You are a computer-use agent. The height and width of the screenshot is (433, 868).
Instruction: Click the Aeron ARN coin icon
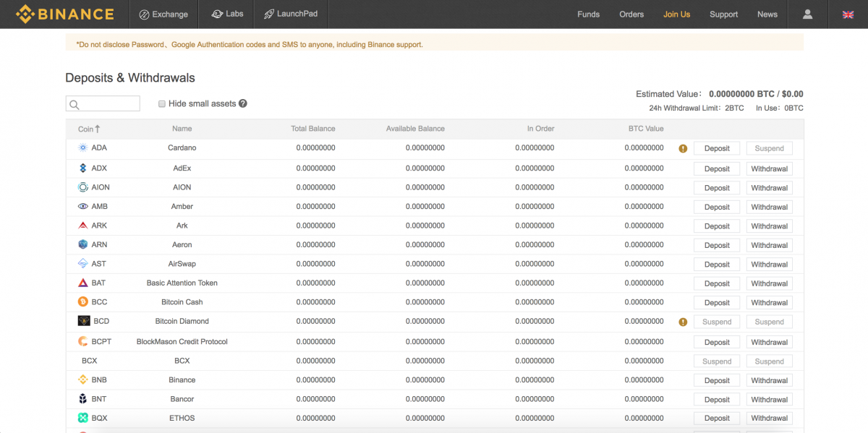click(x=82, y=245)
